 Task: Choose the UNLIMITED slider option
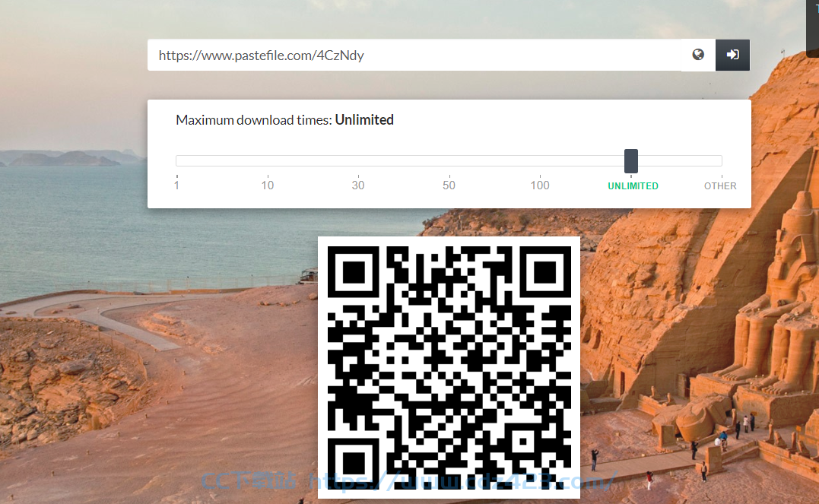pos(633,186)
